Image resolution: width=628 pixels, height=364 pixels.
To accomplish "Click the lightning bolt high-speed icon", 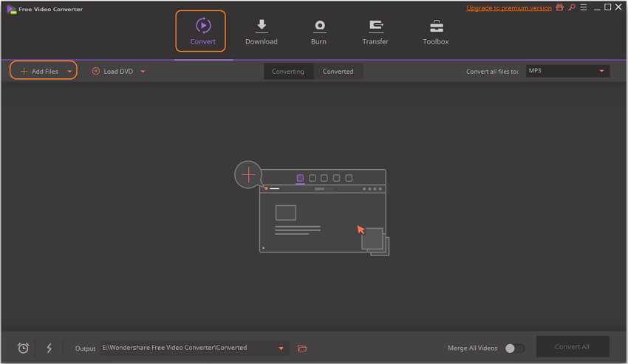I will (50, 348).
